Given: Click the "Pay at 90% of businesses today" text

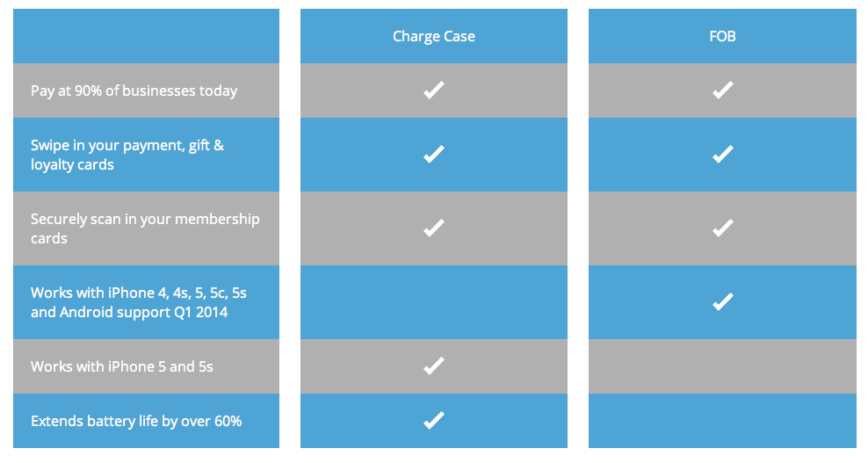Looking at the screenshot, I should [x=134, y=90].
